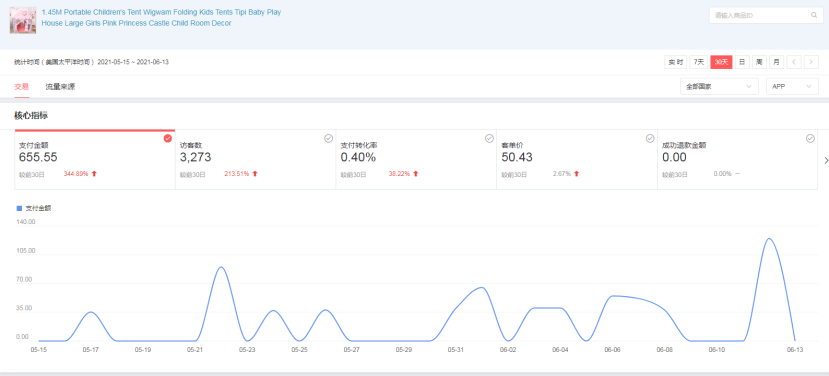This screenshot has width=829, height=376.
Task: Focus the product ID search field
Action: 766,15
